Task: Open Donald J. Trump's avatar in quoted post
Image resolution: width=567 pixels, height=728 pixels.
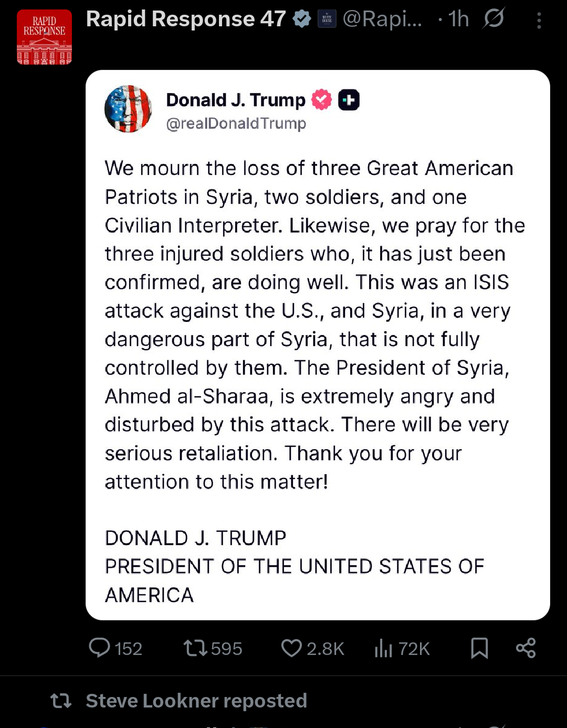Action: (128, 109)
